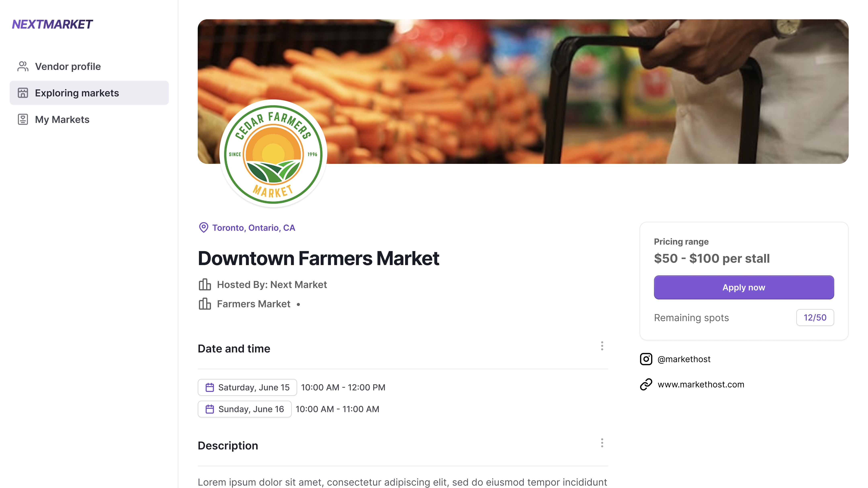Click the building icon beside Farmers Market

[205, 303]
